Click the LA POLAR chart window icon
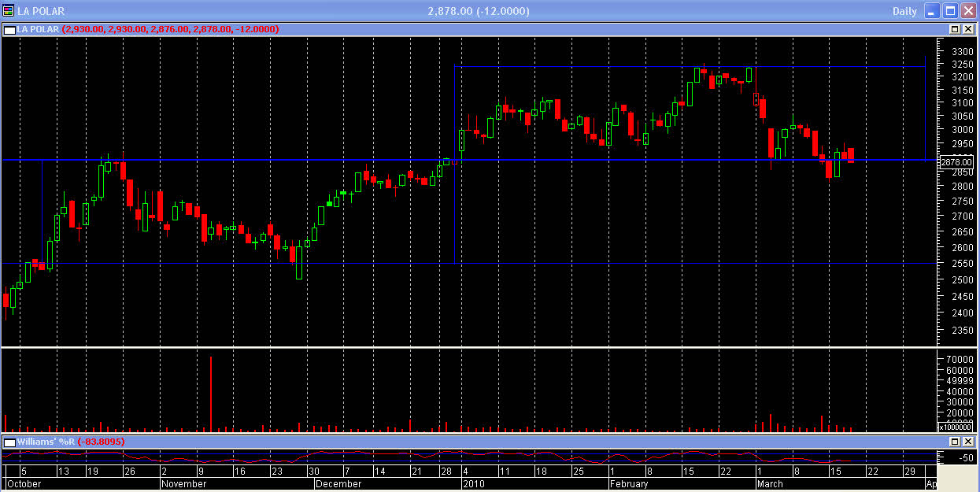980x492 pixels. (9, 11)
